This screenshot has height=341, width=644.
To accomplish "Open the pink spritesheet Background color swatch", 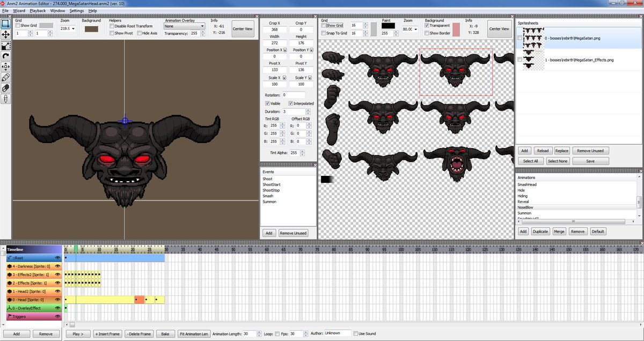I will [x=456, y=29].
